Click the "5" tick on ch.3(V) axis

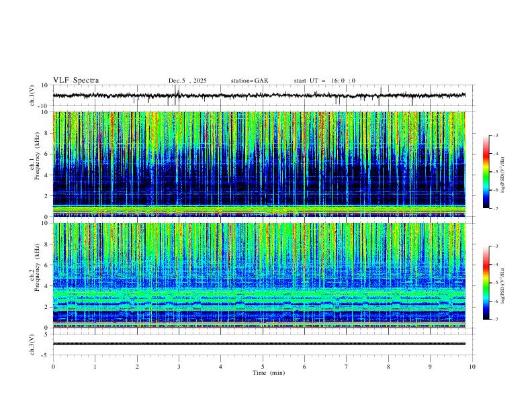pos(47,334)
